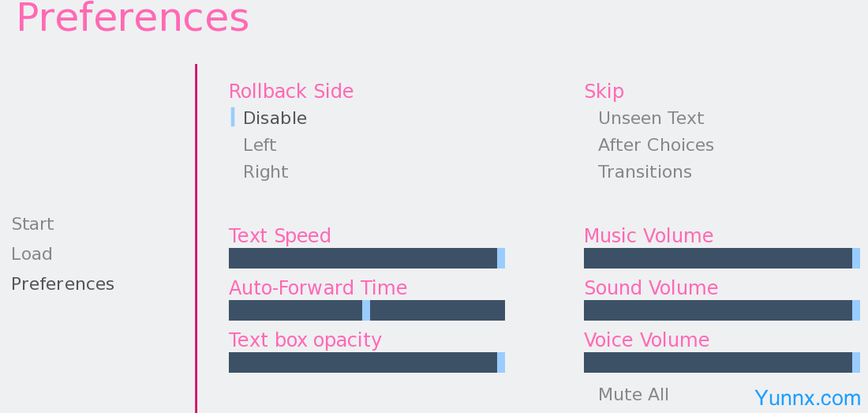
Task: Go to the Load screen
Action: pyautogui.click(x=32, y=254)
